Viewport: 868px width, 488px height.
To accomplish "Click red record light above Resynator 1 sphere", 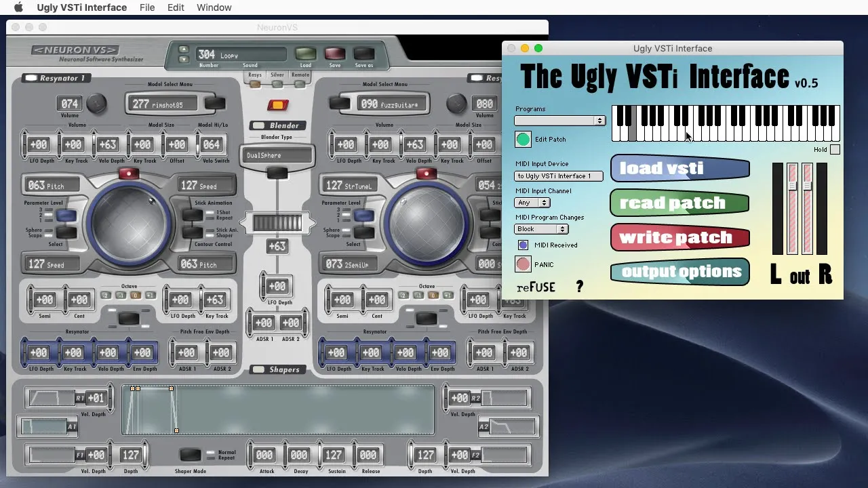I will (x=127, y=174).
